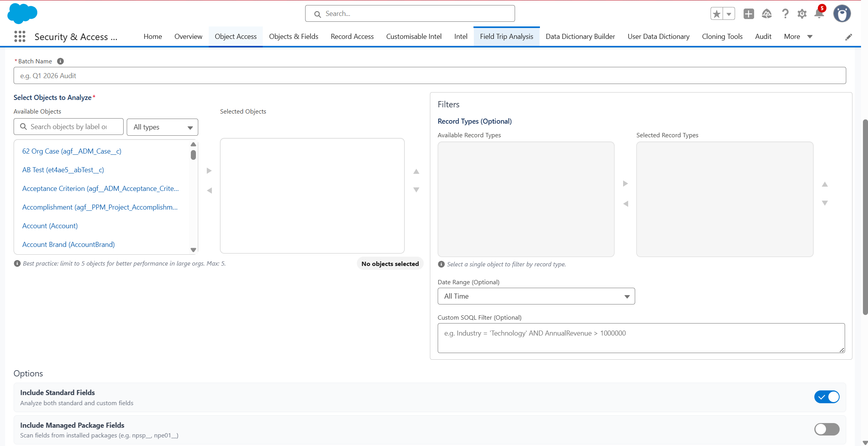Viewport: 868px width, 446px height.
Task: Open the Object Access tab
Action: pyautogui.click(x=236, y=37)
